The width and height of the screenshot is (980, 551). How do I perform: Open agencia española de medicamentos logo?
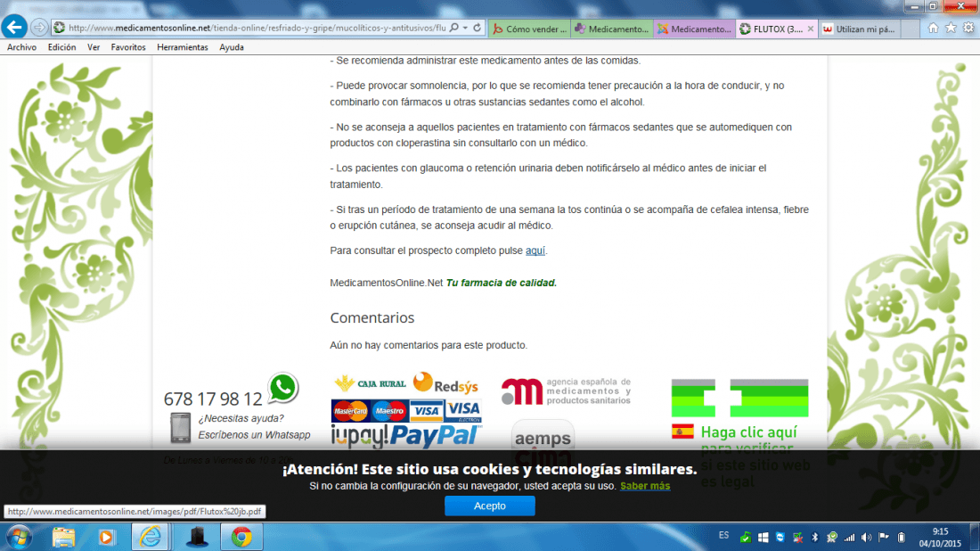(x=567, y=391)
